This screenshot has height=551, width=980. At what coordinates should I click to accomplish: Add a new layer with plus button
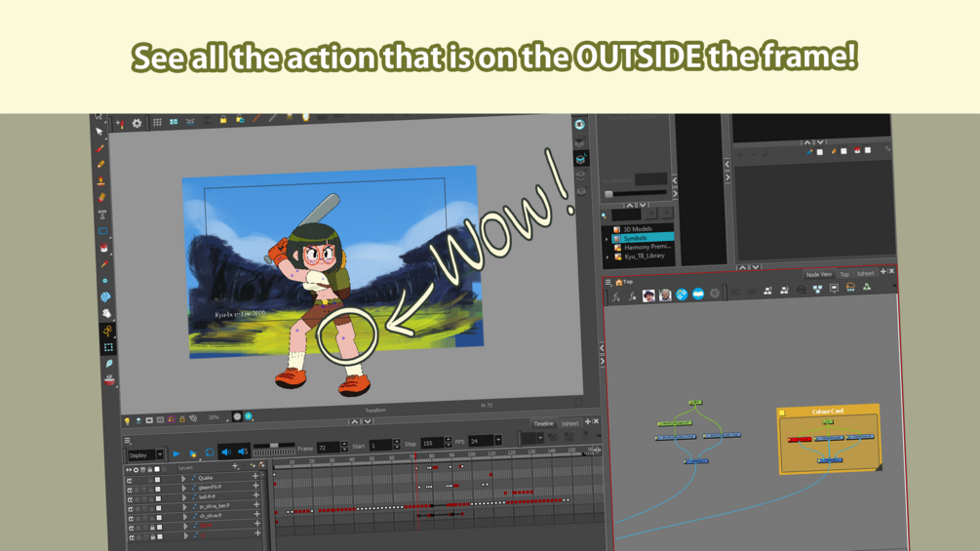point(235,466)
